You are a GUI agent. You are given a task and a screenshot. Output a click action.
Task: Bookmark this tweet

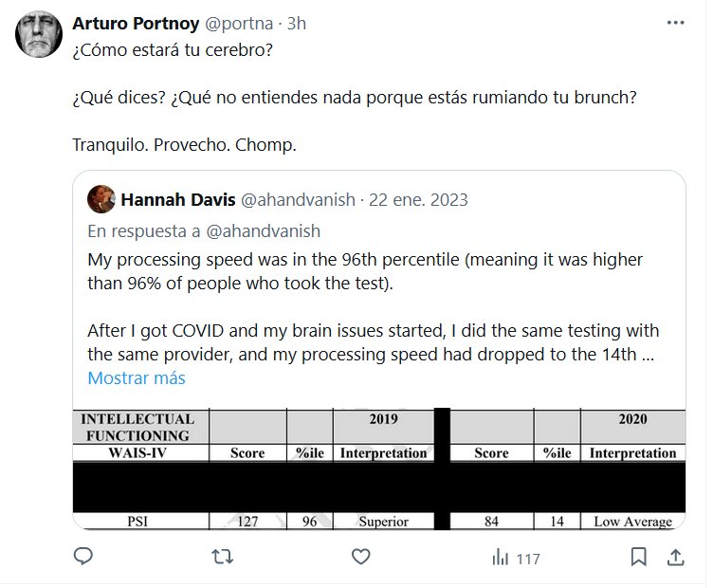point(639,557)
